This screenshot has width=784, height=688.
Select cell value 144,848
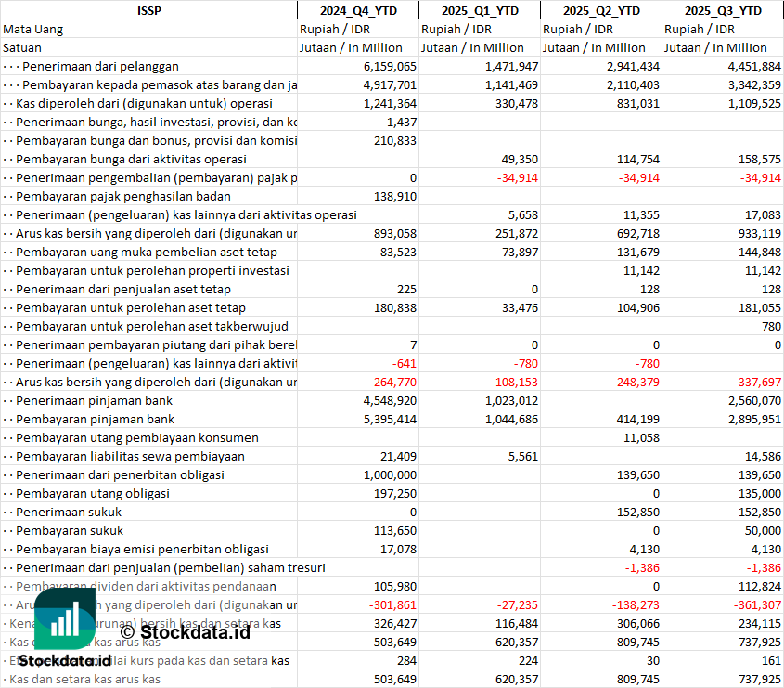click(760, 252)
